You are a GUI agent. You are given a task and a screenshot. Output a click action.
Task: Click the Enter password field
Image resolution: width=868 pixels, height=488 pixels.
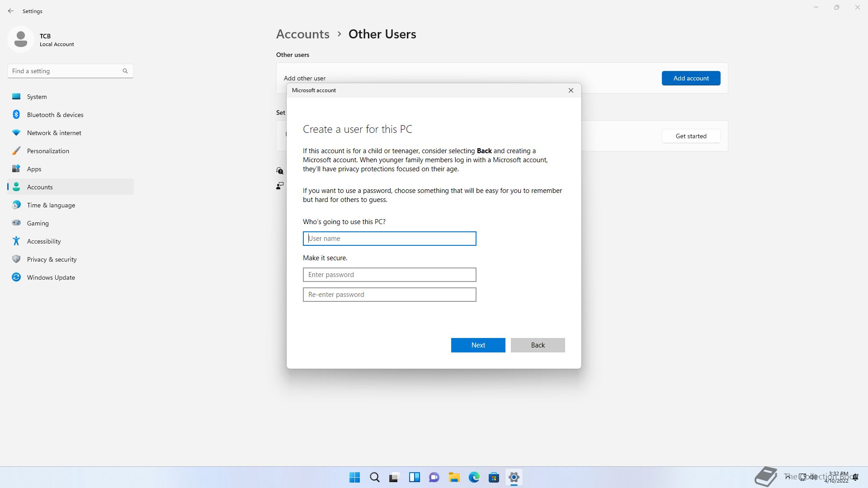389,275
